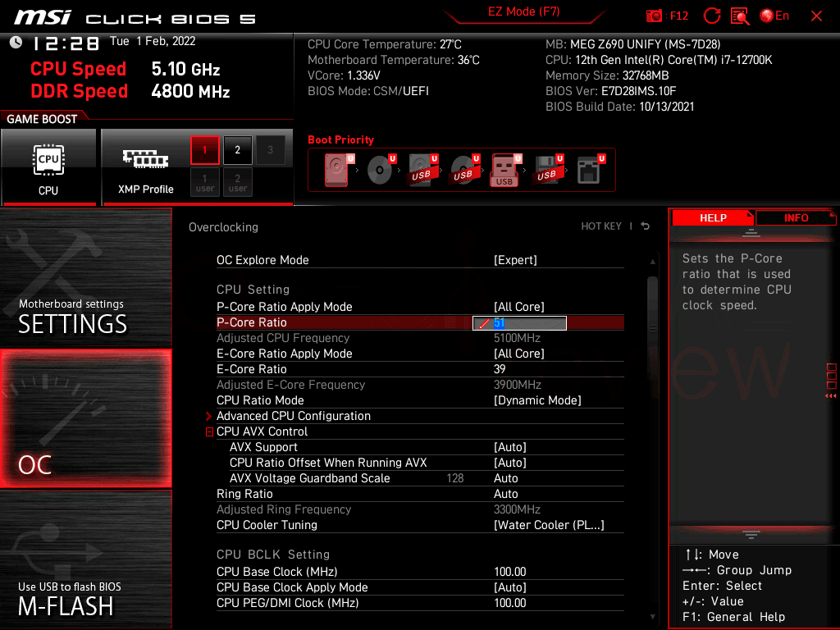Toggle the CPU Game Boost button
Viewport: 840px width, 630px height.
(x=48, y=167)
